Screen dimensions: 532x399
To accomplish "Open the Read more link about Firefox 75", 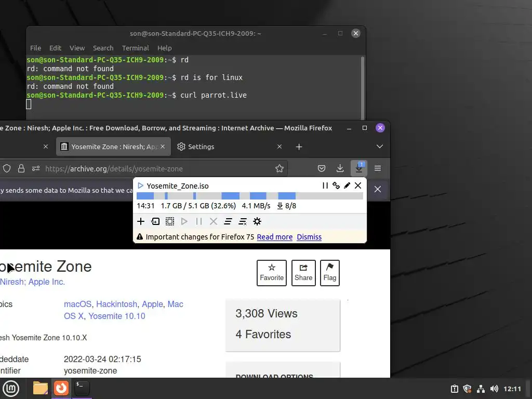I will click(x=275, y=237).
